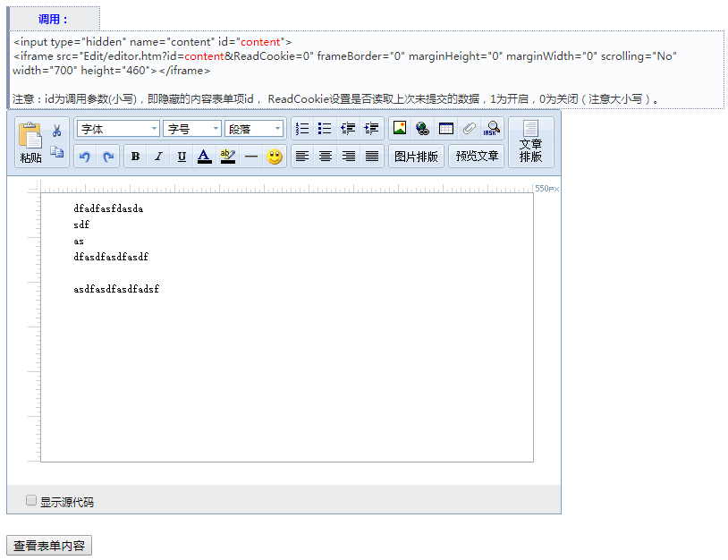Increase the paragraph indent

371,129
